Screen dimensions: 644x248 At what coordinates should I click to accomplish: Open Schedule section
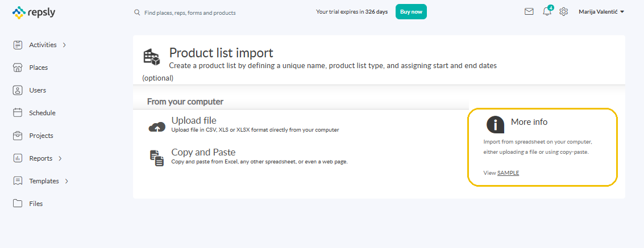[42, 113]
